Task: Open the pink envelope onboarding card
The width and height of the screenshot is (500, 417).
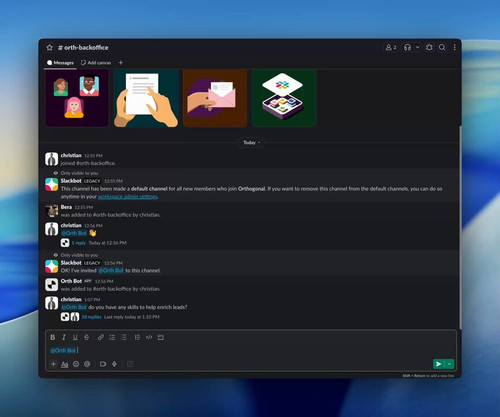Action: point(215,98)
